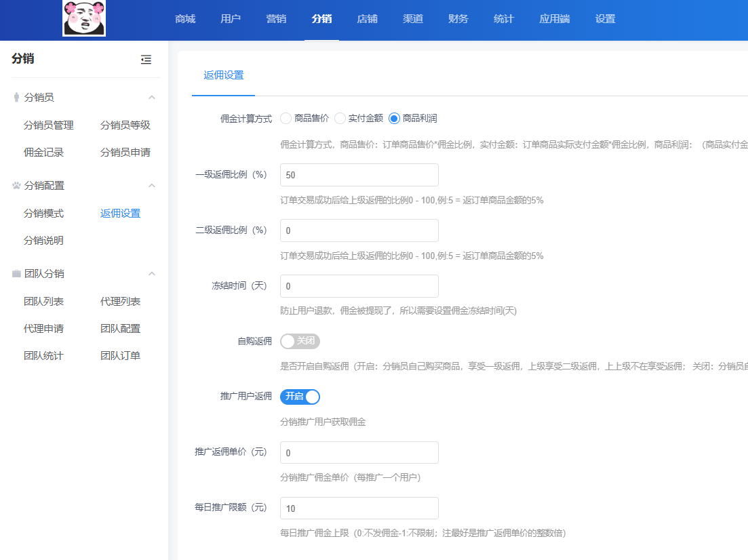Click the 一级返佣比例 input field

click(359, 175)
